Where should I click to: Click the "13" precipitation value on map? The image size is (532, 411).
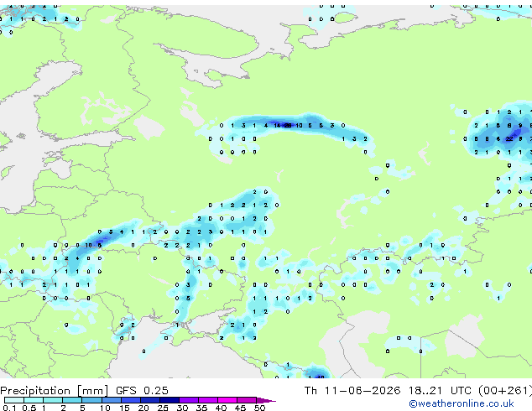(x=299, y=126)
